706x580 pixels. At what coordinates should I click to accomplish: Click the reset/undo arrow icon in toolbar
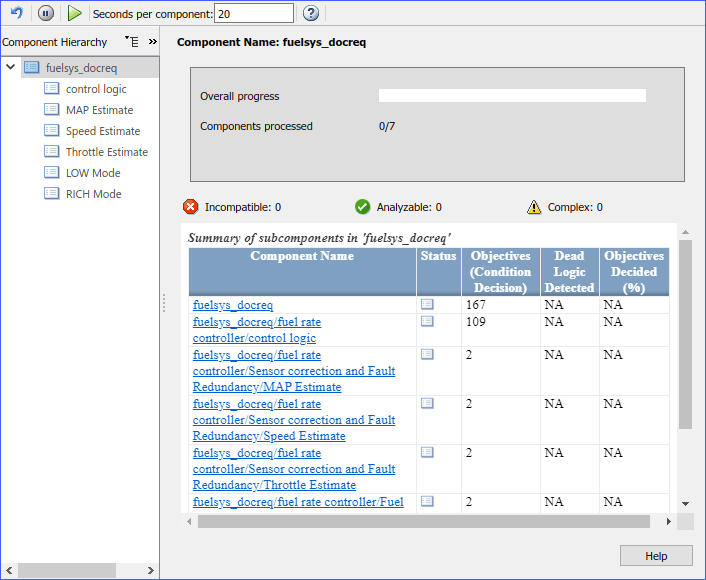pyautogui.click(x=17, y=13)
